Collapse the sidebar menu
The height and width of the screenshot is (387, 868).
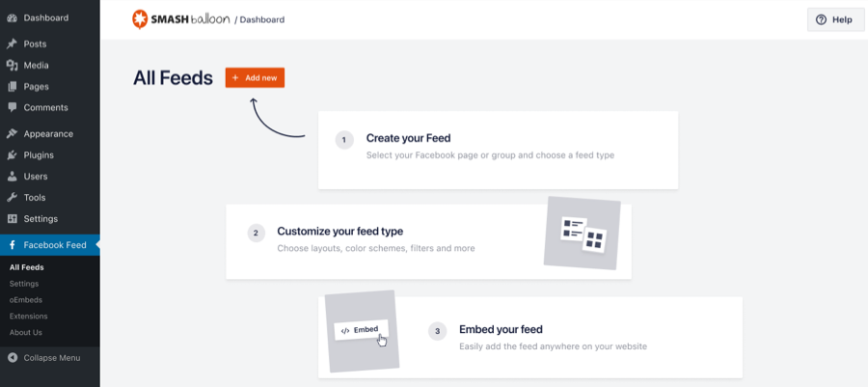tap(43, 358)
